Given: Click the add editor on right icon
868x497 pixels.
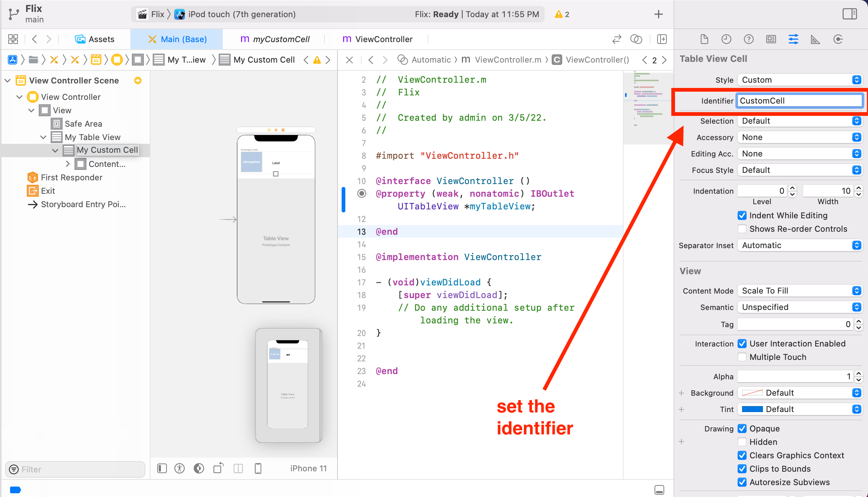Looking at the screenshot, I should point(662,39).
